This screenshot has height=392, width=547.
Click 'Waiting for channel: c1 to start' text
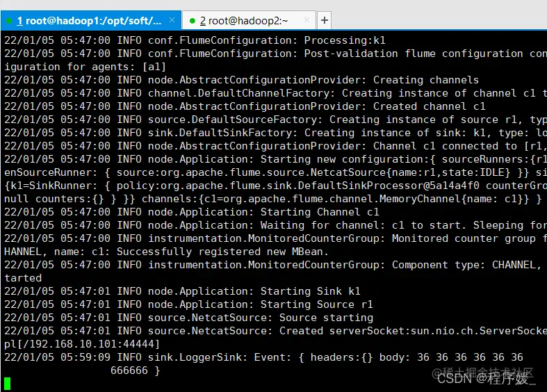point(363,226)
